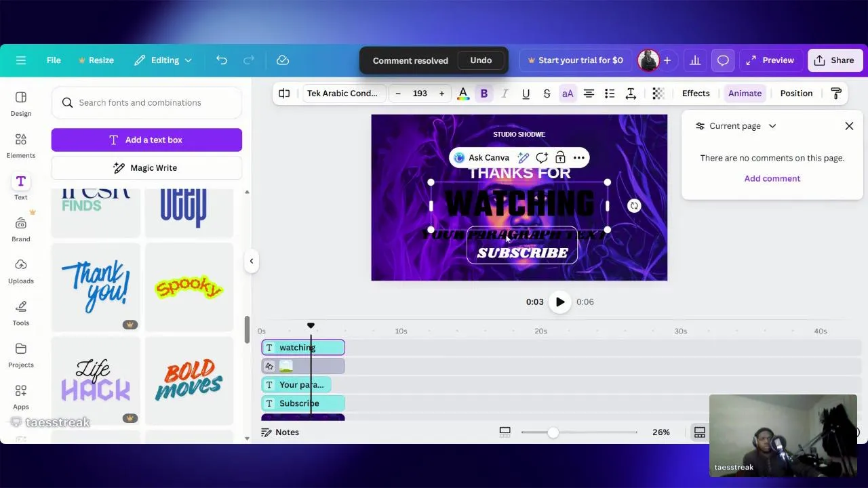Toggle Strikethrough formatting
The height and width of the screenshot is (488, 868).
coord(547,94)
